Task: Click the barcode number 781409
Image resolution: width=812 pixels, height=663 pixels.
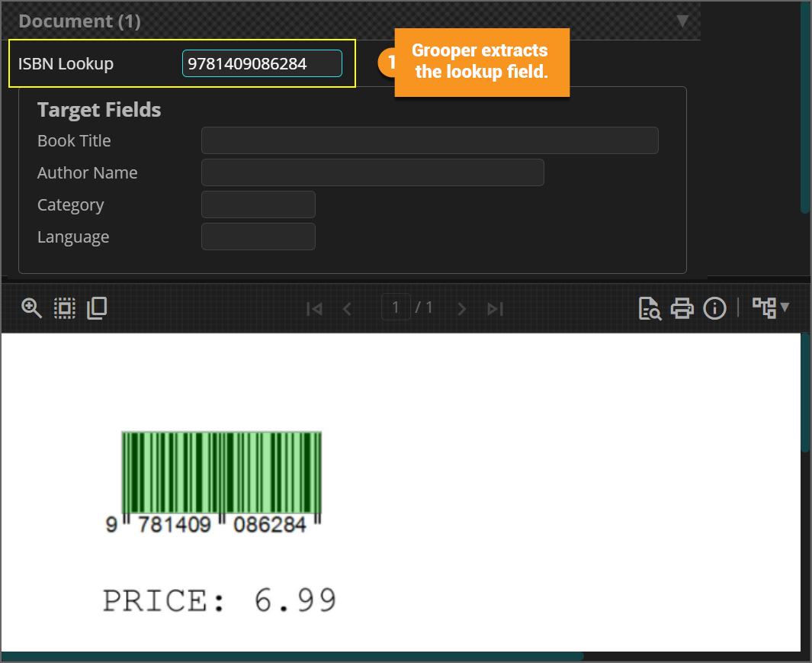Action: (175, 525)
